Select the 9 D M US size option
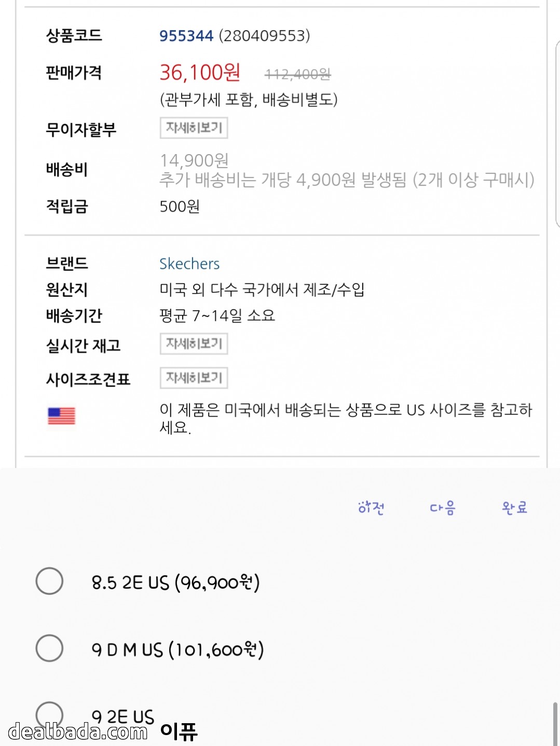This screenshot has height=746, width=560. tap(49, 648)
